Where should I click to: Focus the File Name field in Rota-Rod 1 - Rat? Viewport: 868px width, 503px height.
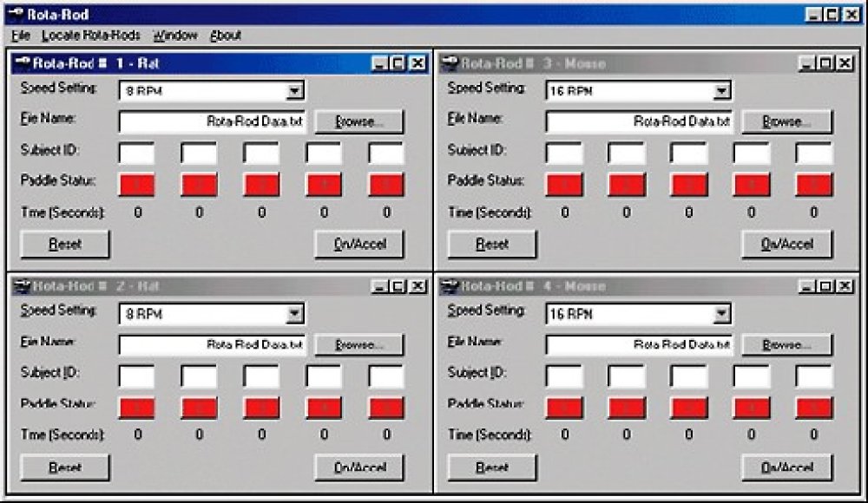coord(212,121)
